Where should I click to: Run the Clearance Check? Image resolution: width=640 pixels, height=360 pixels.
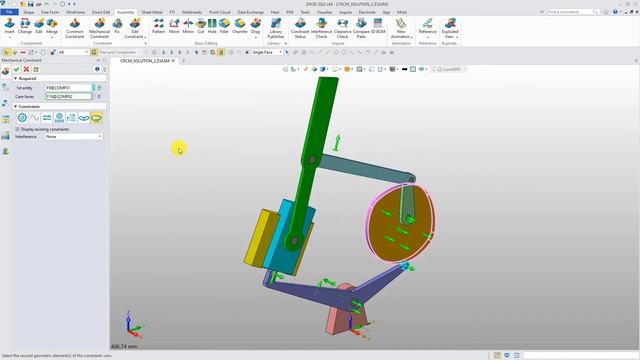pos(342,28)
